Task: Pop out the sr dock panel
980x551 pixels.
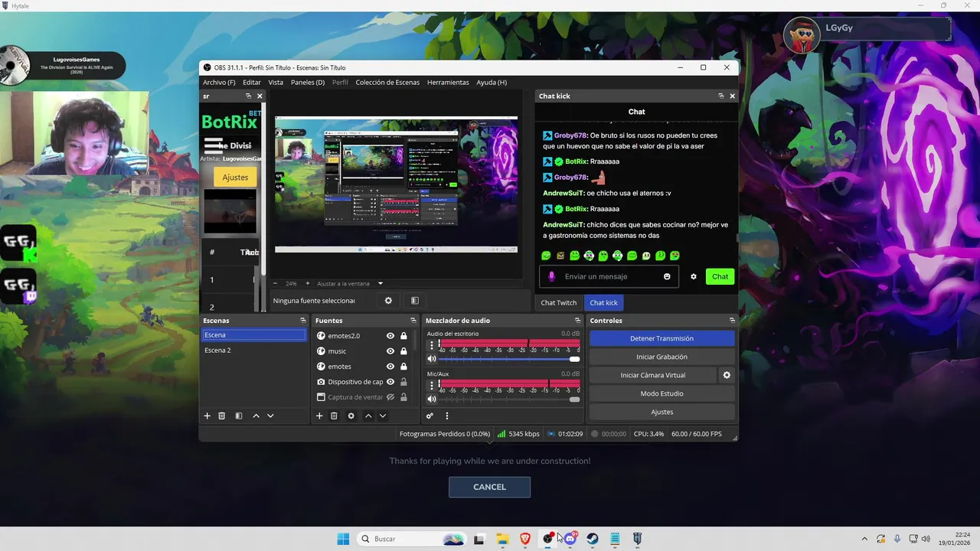Action: (x=248, y=96)
